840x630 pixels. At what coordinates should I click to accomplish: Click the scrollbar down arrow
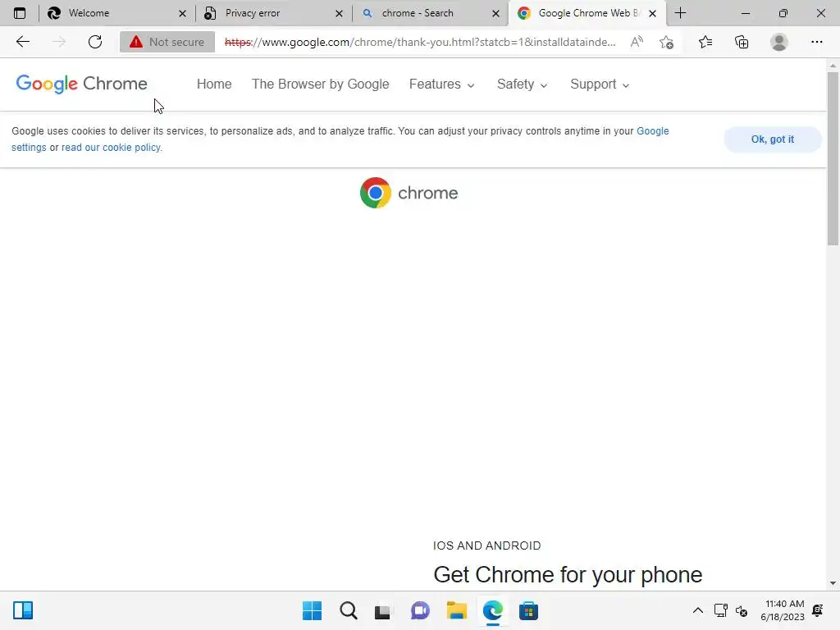point(833,583)
